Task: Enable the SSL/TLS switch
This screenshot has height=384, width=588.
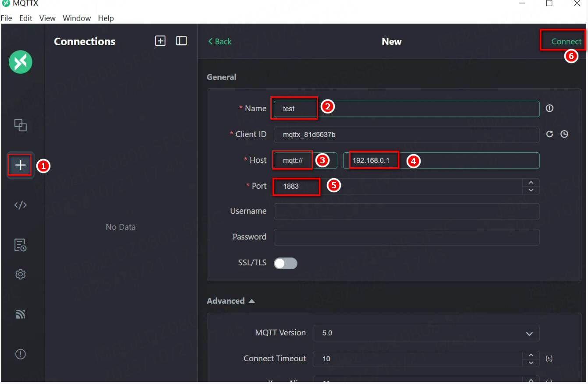Action: (285, 263)
